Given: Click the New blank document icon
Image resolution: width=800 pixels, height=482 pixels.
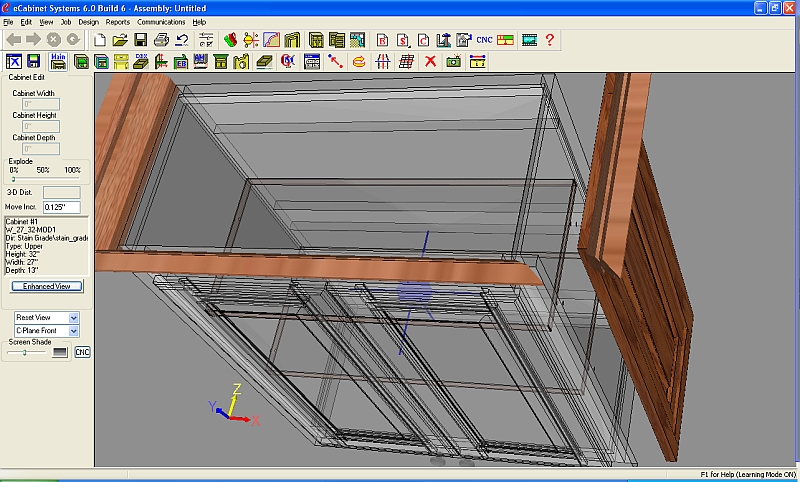Looking at the screenshot, I should (x=99, y=40).
